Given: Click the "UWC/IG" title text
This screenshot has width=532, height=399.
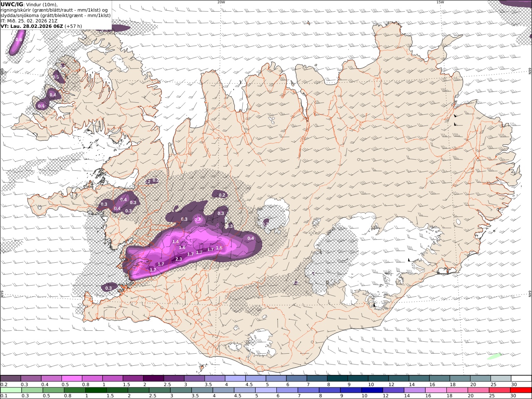Looking at the screenshot, I should (12, 4).
